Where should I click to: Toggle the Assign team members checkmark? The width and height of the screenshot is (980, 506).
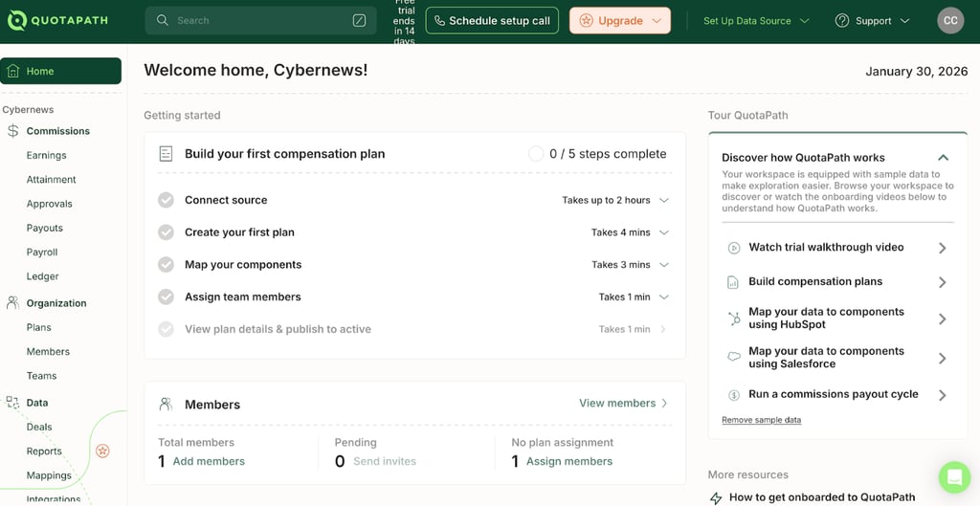(166, 297)
